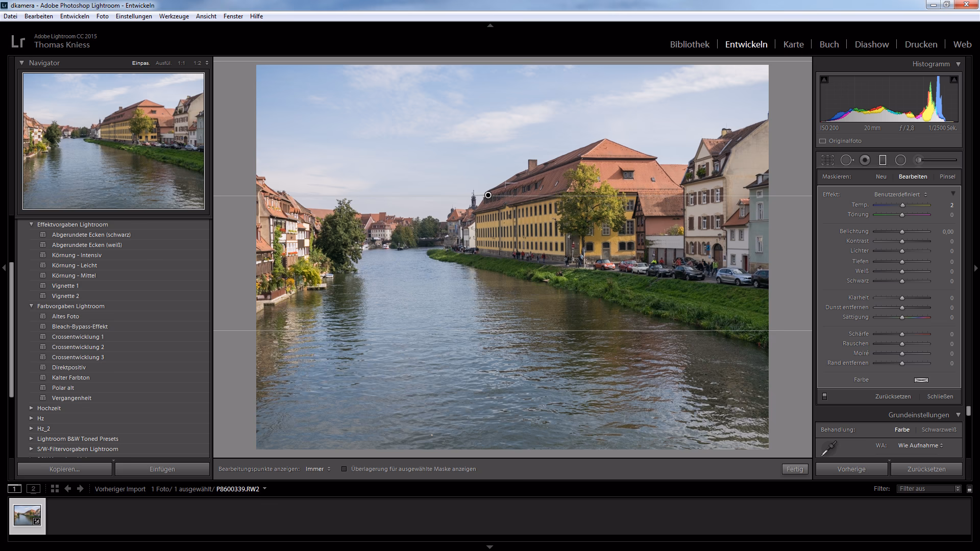980x551 pixels.
Task: Open the Bereichsreparatur spot removal tool
Action: click(847, 160)
